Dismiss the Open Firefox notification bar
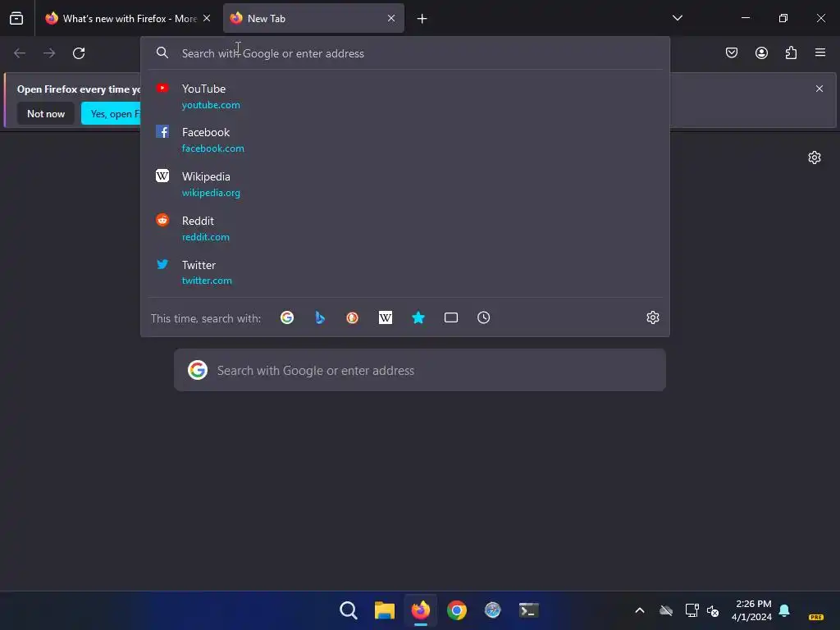This screenshot has height=630, width=840. point(819,89)
